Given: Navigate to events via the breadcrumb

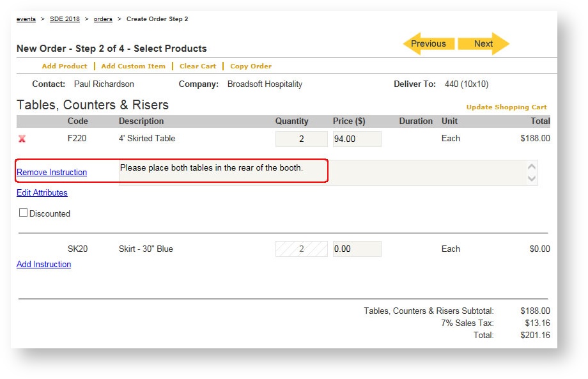Looking at the screenshot, I should point(26,19).
